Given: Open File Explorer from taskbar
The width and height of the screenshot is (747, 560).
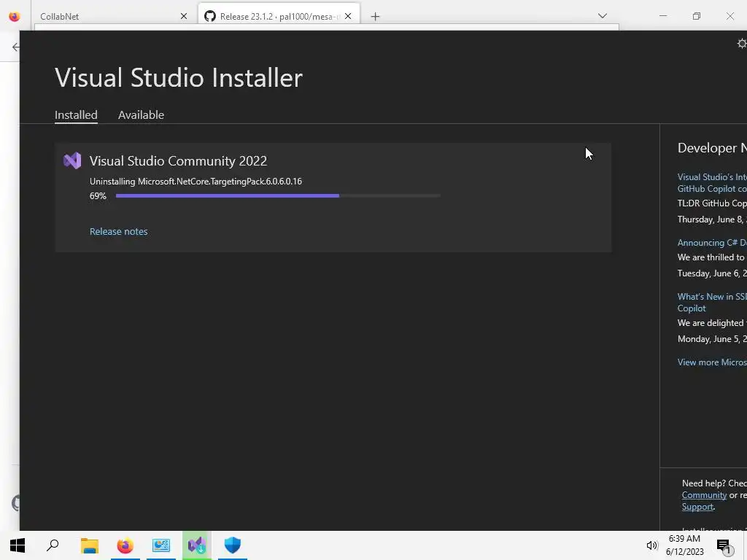Looking at the screenshot, I should click(x=89, y=545).
